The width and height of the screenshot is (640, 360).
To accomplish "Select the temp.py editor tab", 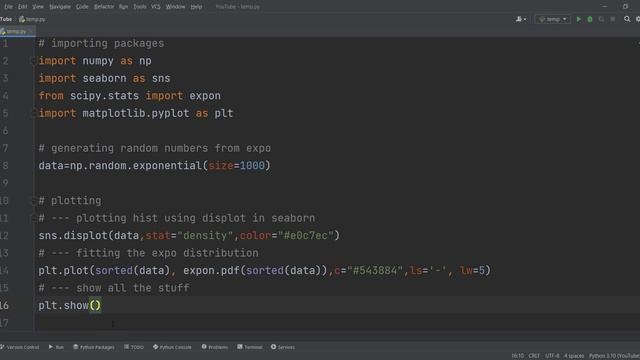I will click(x=16, y=31).
